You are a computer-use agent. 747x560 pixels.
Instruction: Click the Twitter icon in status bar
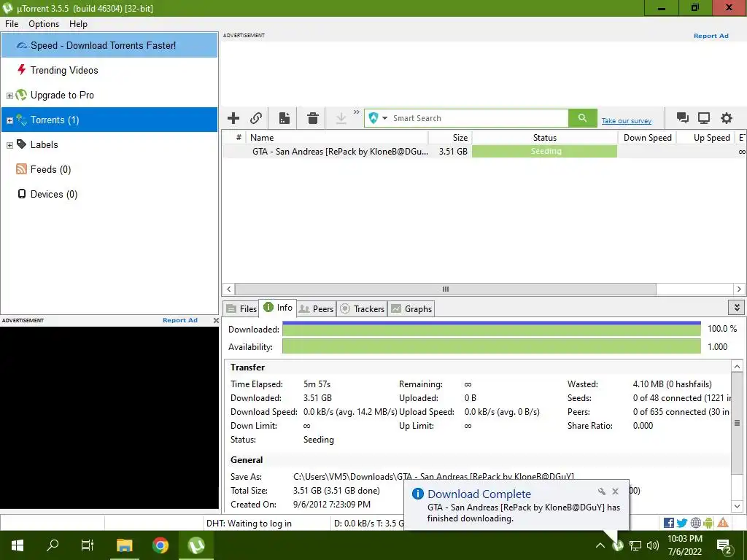(x=682, y=523)
